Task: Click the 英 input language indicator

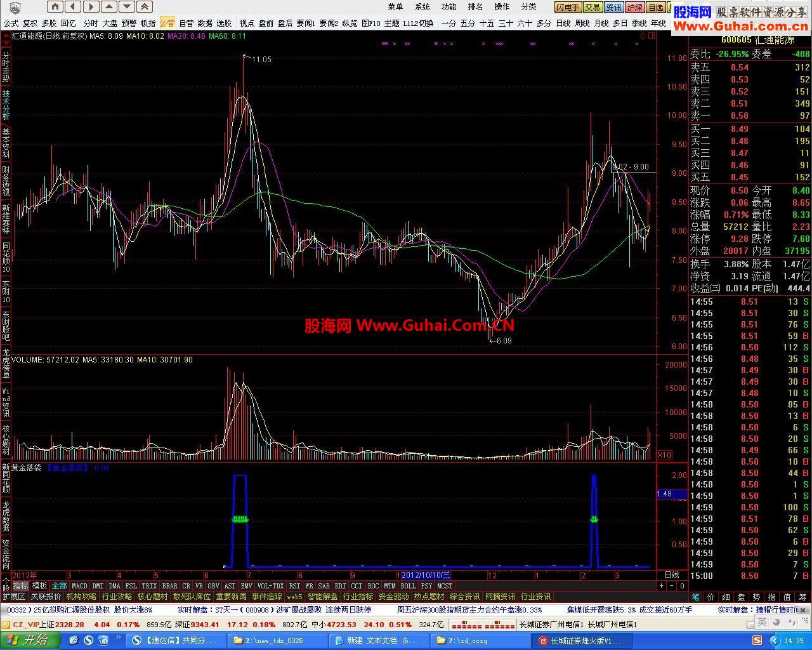Action: click(762, 622)
